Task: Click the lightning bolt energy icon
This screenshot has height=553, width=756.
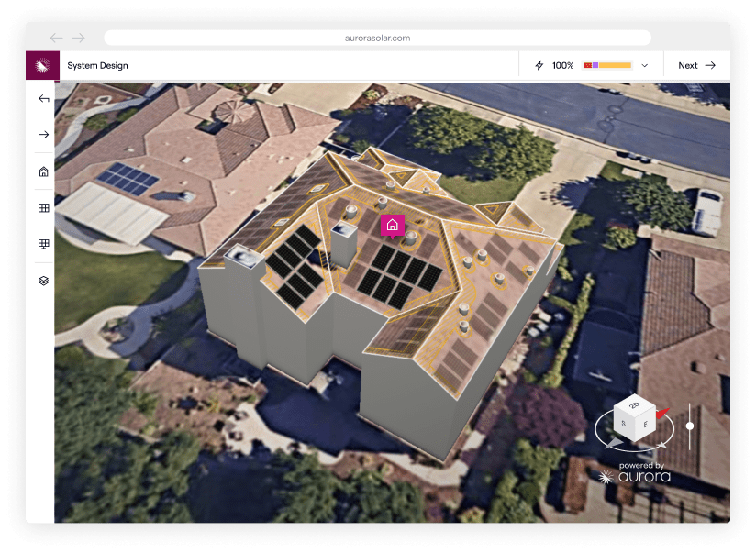Action: (539, 65)
